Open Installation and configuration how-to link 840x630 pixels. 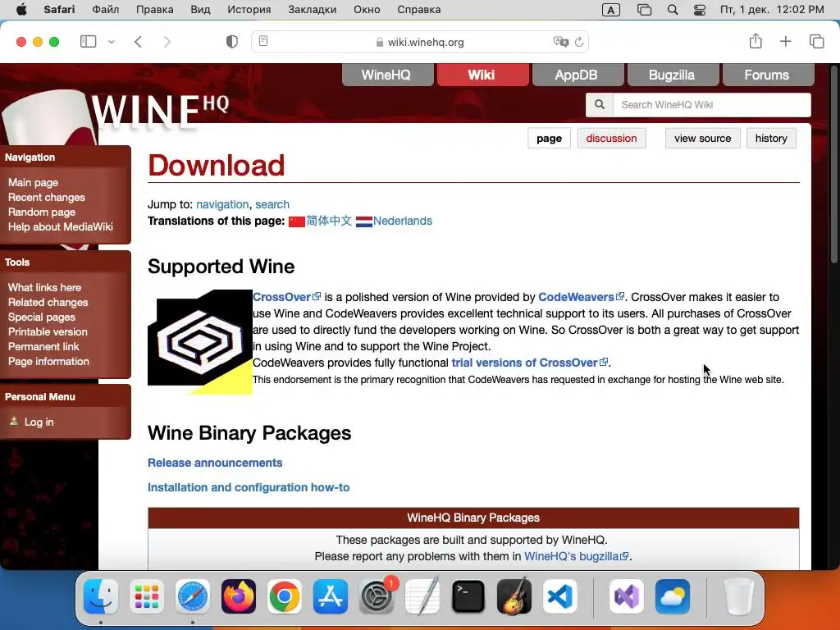(249, 487)
